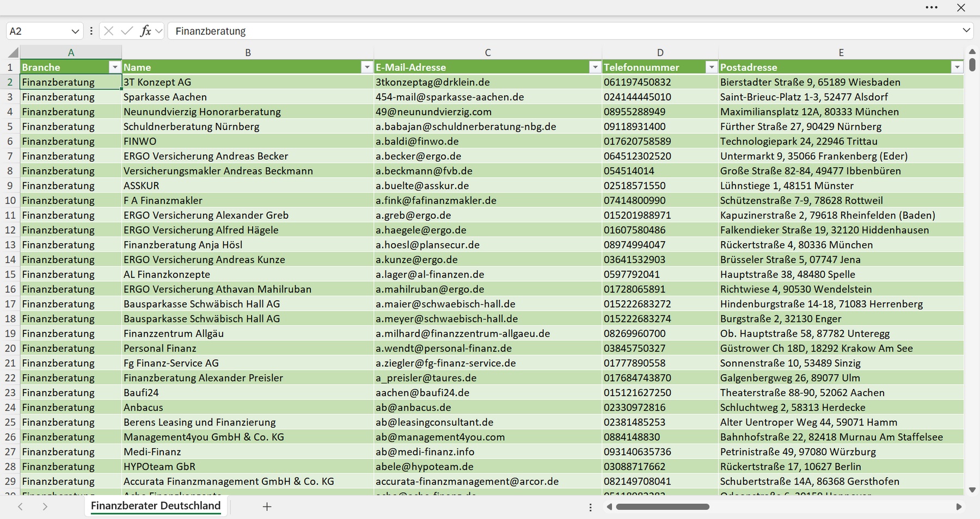Click vertical scrollbar down arrow
The height and width of the screenshot is (519, 980).
tap(972, 490)
